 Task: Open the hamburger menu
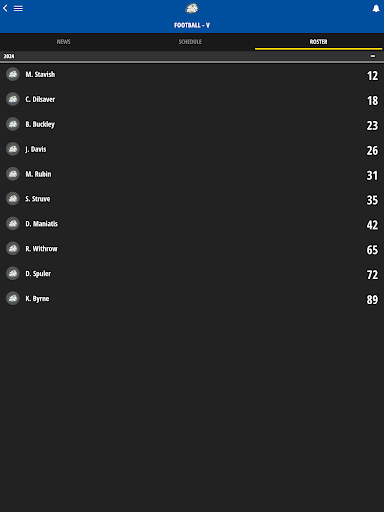(18, 8)
